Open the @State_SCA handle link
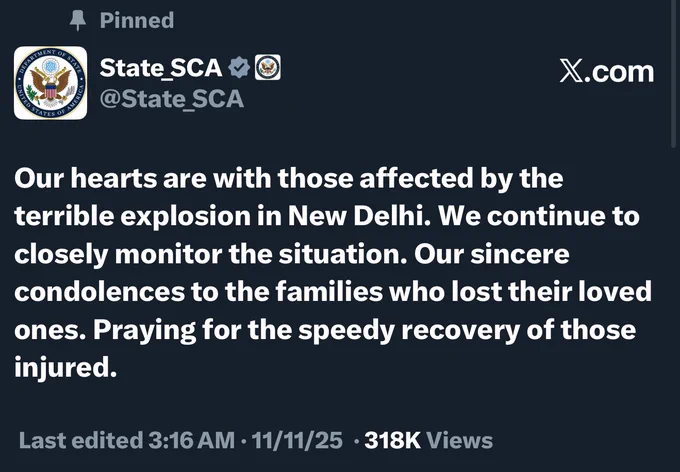This screenshot has width=680, height=472. [x=172, y=99]
